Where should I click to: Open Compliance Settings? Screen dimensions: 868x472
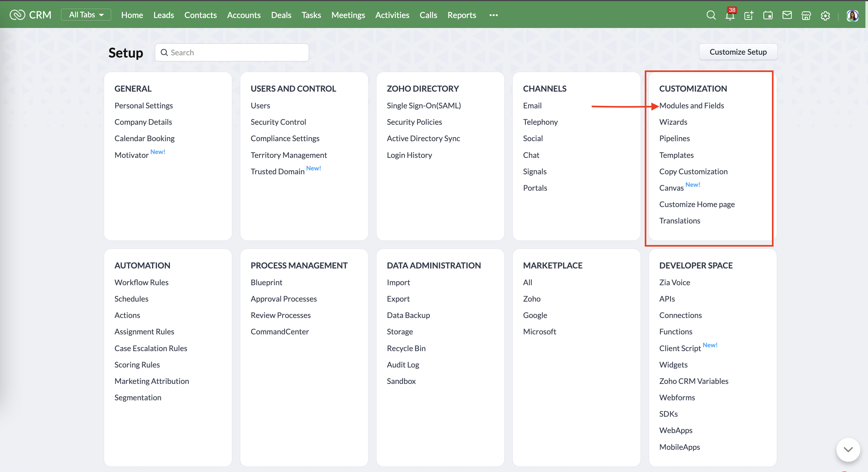285,138
